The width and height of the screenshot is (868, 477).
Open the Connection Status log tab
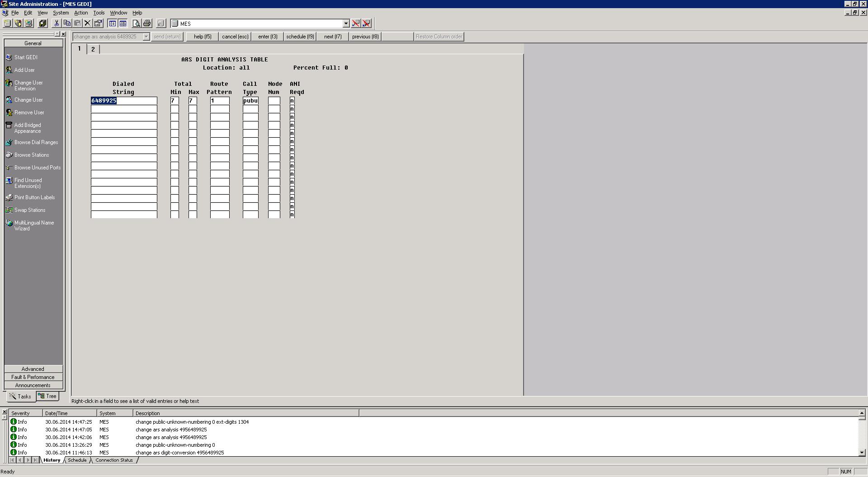114,460
